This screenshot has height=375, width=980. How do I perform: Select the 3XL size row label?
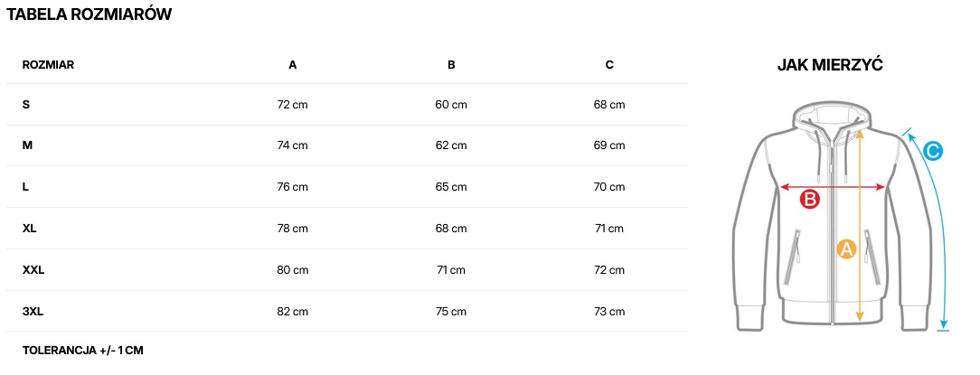coord(33,312)
